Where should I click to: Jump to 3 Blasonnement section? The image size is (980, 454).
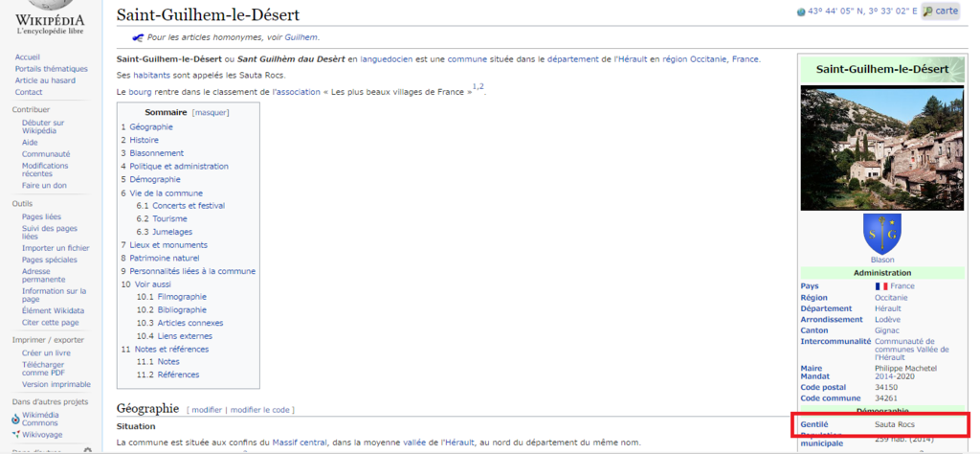pyautogui.click(x=152, y=153)
